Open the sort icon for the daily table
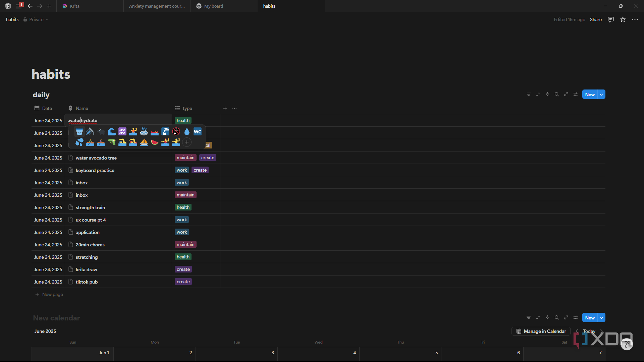 (538, 95)
